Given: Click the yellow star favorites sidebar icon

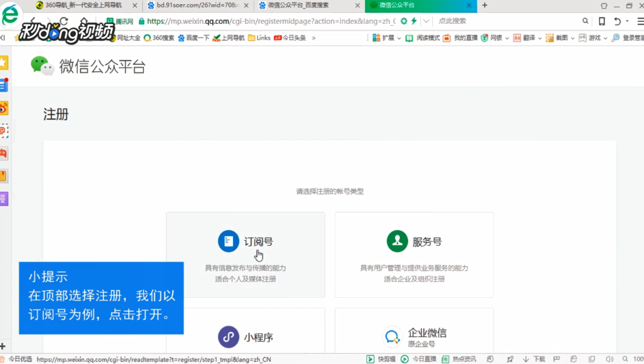Looking at the screenshot, I should coord(3,62).
